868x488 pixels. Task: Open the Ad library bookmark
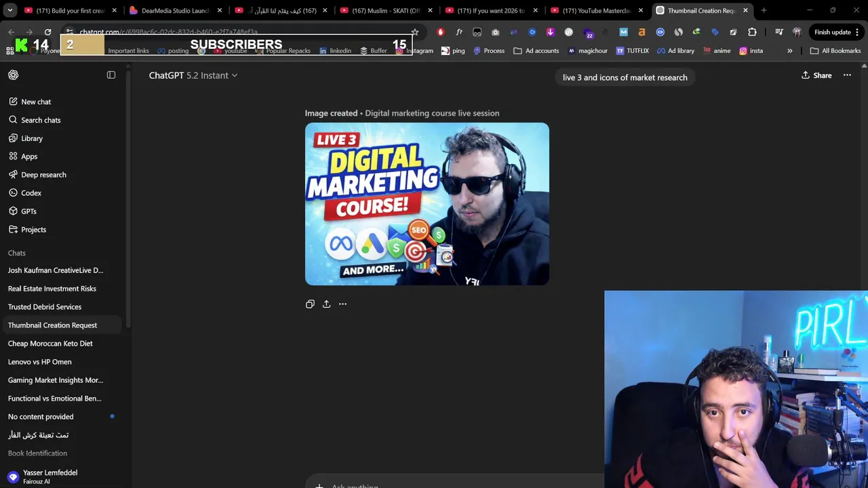tap(675, 51)
